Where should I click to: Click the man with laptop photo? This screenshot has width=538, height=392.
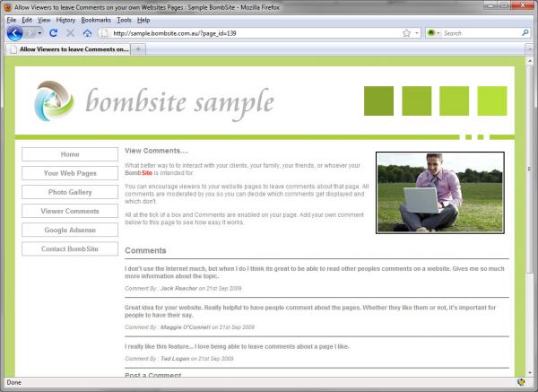pyautogui.click(x=440, y=193)
